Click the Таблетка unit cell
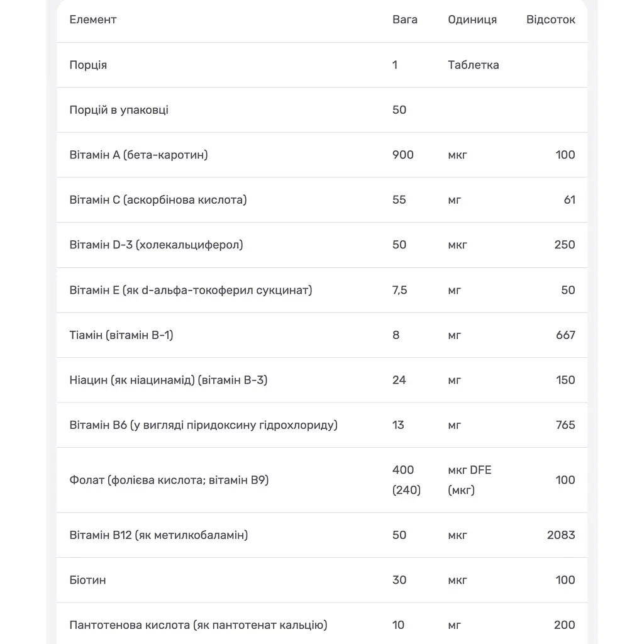This screenshot has width=644, height=644. [473, 65]
